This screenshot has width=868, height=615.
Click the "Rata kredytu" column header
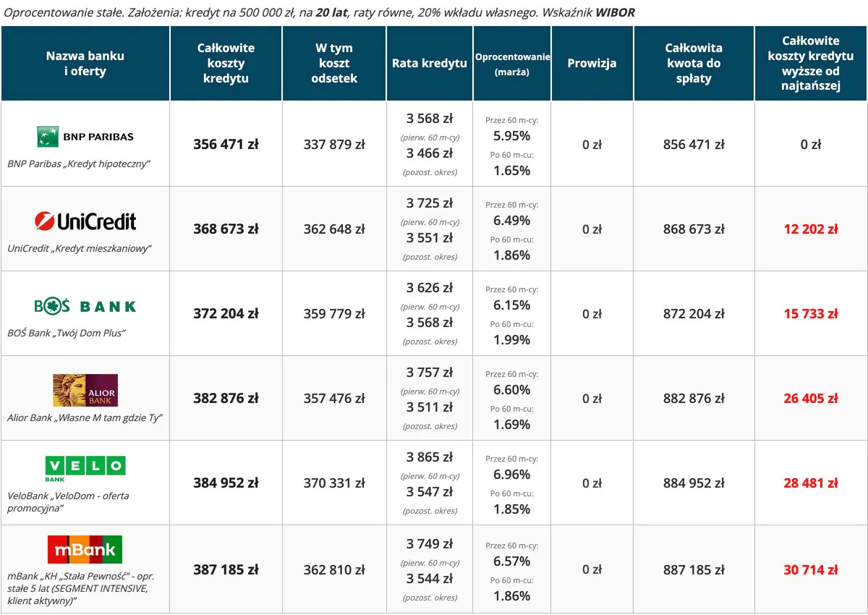430,64
